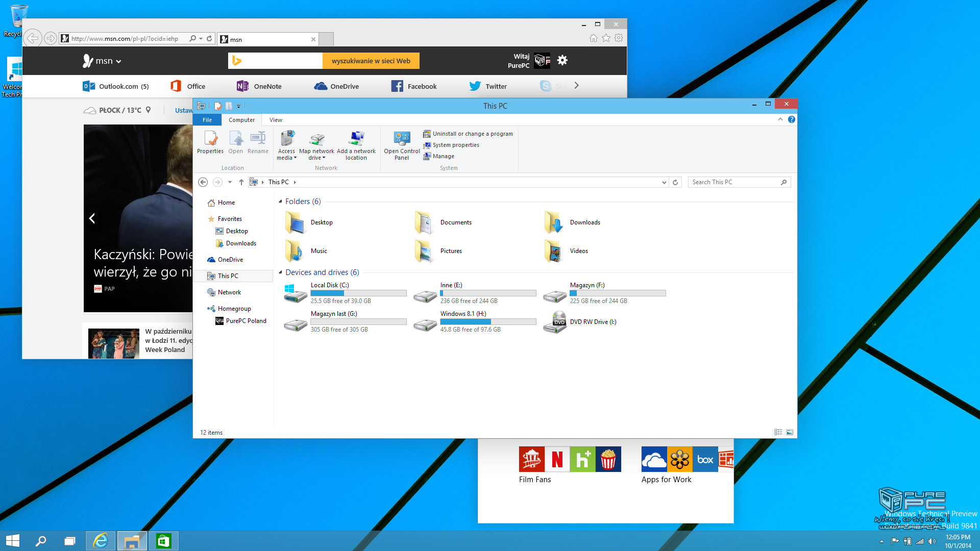Open Control Panel from the ribbon

[x=402, y=145]
